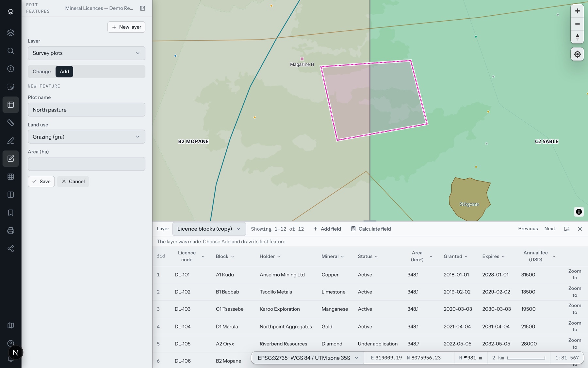The image size is (588, 368).
Task: Locate my position on the map
Action: coord(577,54)
